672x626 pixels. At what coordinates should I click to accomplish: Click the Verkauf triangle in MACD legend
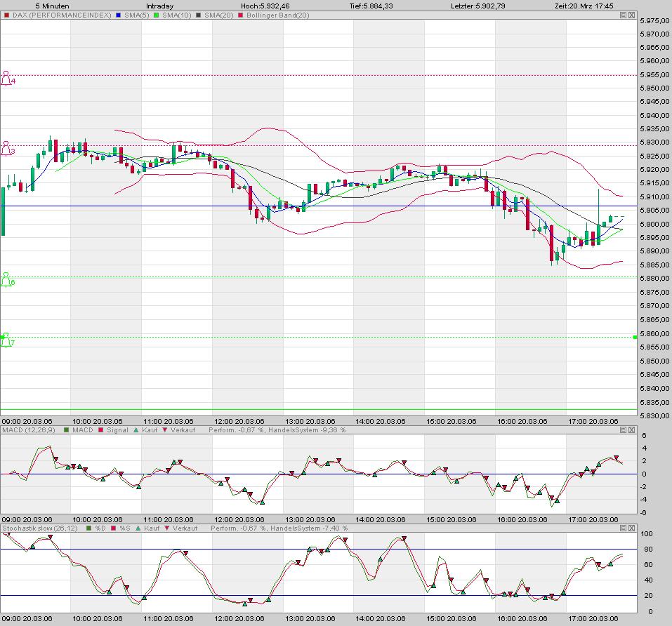[165, 430]
